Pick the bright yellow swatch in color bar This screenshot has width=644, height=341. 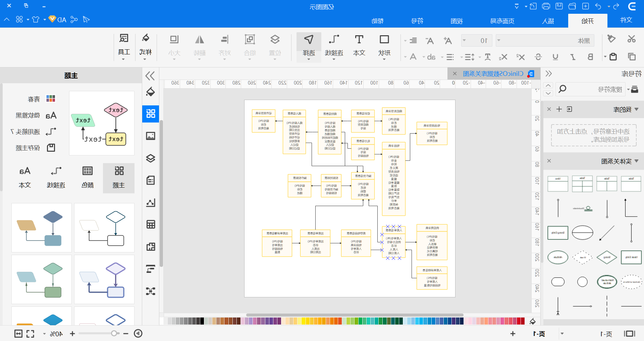tap(303, 321)
